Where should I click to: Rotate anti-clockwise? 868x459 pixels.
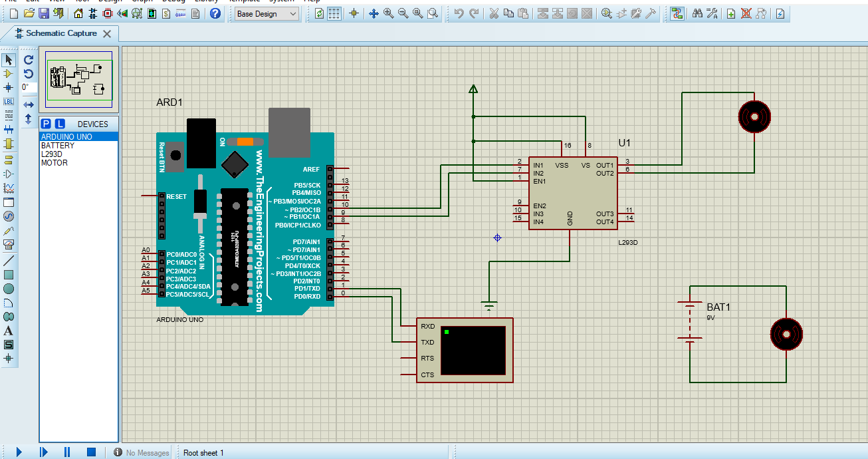click(29, 74)
